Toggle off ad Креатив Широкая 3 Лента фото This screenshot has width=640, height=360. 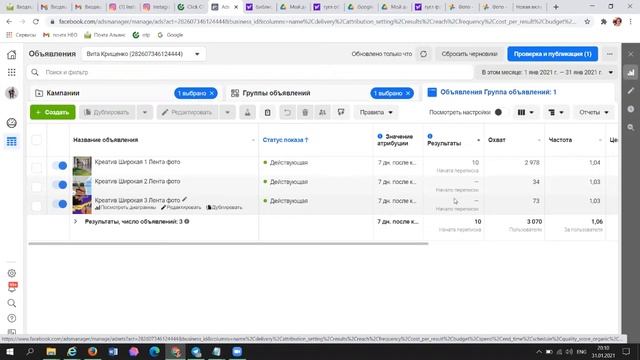pos(60,204)
